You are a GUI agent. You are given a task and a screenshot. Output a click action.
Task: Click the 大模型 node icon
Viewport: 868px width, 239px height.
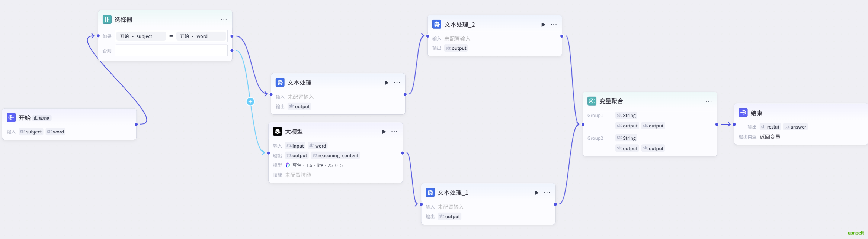coord(278,132)
